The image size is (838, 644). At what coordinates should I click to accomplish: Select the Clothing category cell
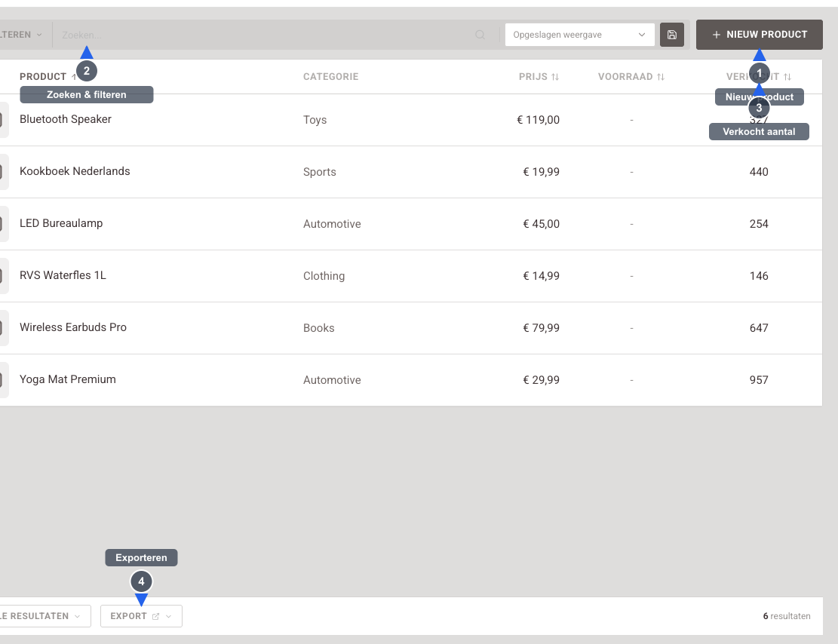pyautogui.click(x=324, y=276)
